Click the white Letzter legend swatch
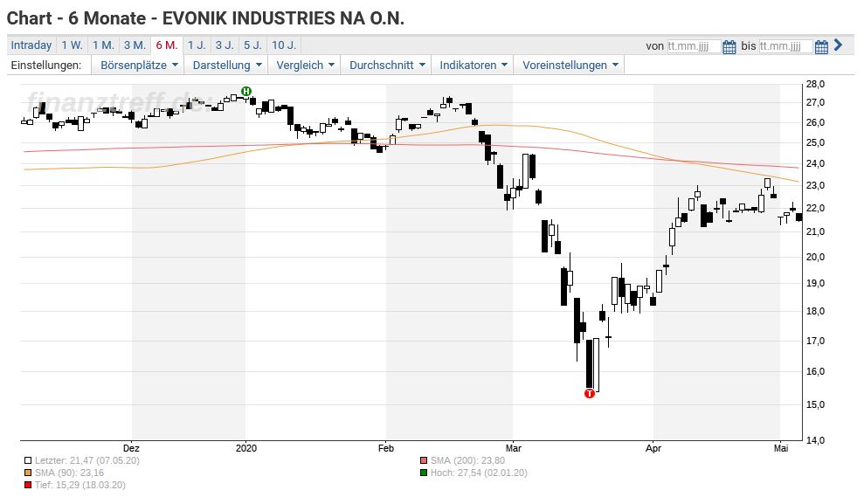 click(28, 460)
